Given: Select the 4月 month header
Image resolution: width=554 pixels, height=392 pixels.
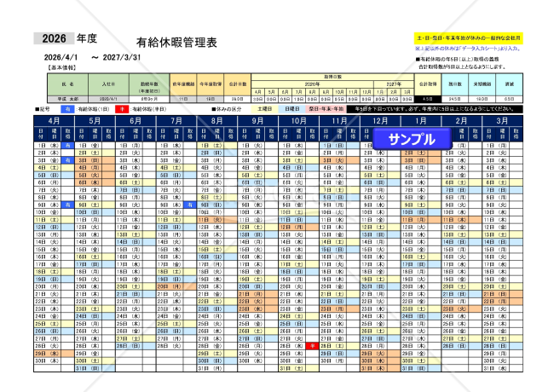Looking at the screenshot, I should 54,121.
